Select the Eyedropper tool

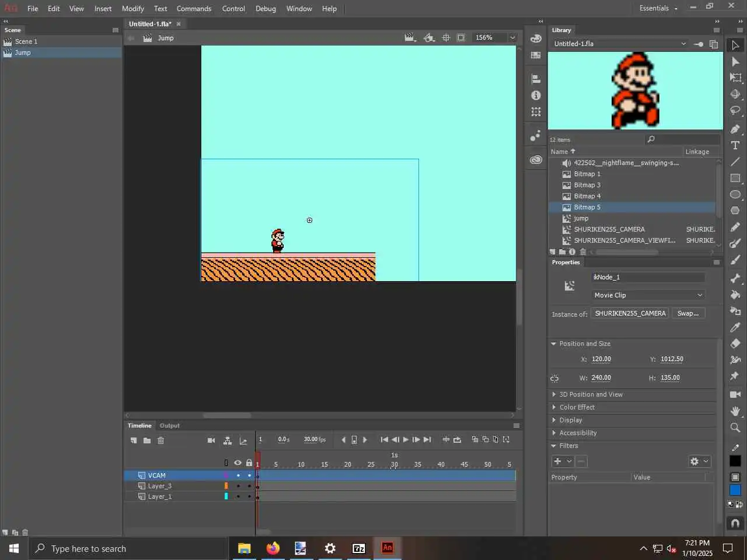click(x=735, y=327)
